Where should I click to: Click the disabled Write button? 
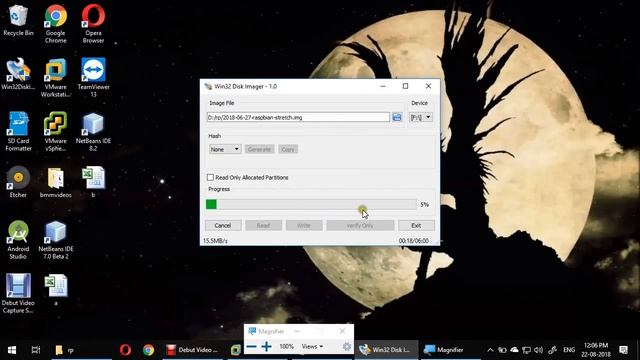tap(304, 226)
